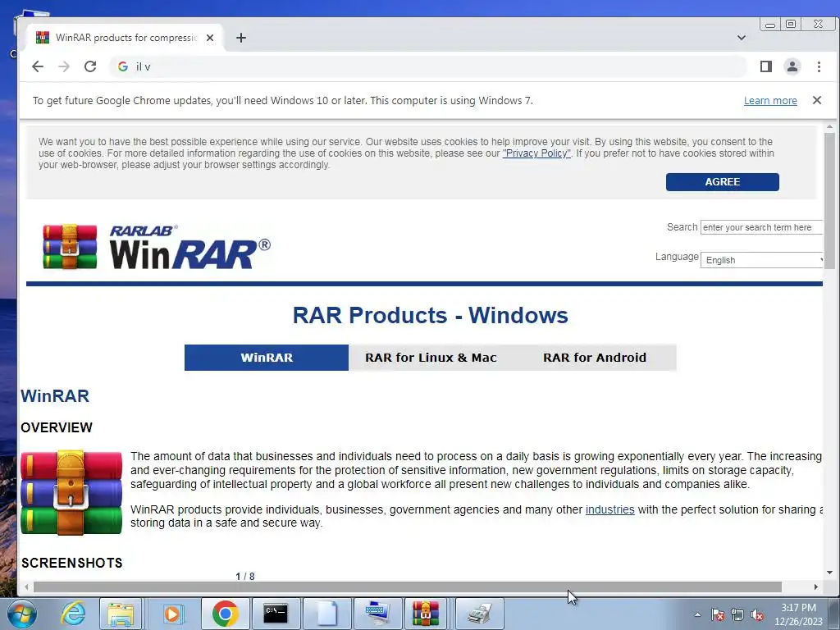The width and height of the screenshot is (840, 630).
Task: Open the Windows Start menu
Action: 22,614
